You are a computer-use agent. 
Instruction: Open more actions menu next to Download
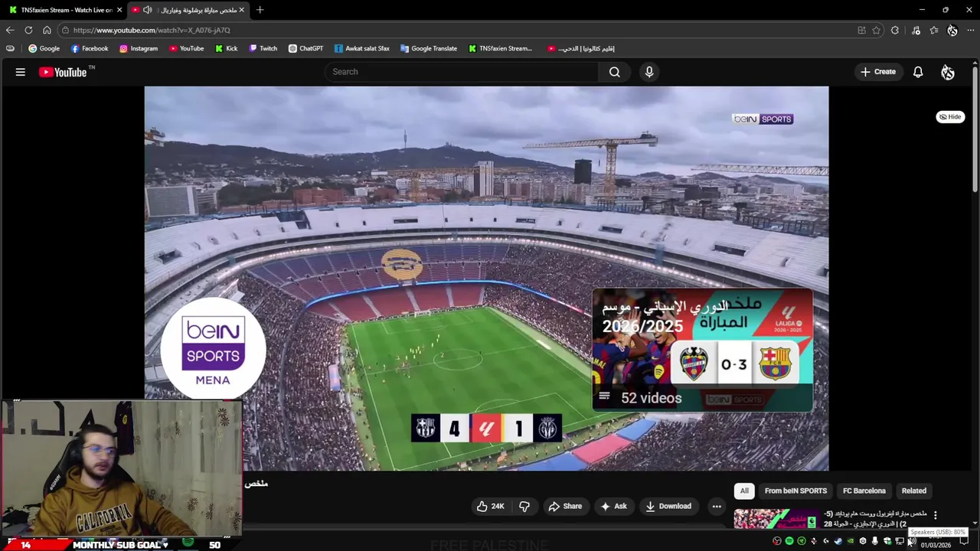717,506
